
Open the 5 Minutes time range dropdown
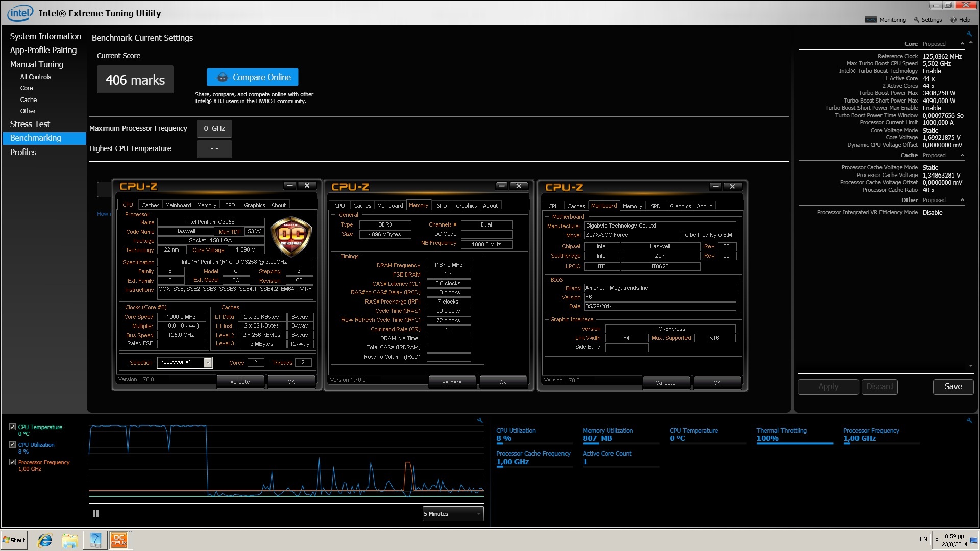(x=453, y=514)
